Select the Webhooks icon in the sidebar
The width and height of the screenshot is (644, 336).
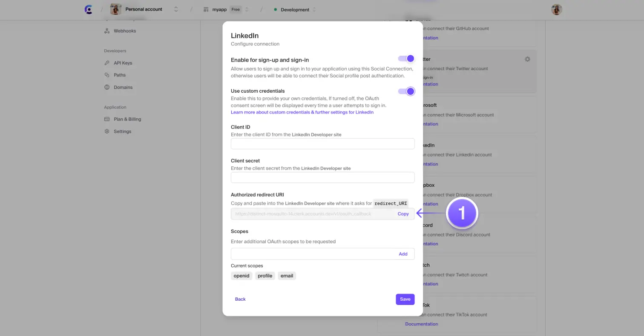pos(106,31)
